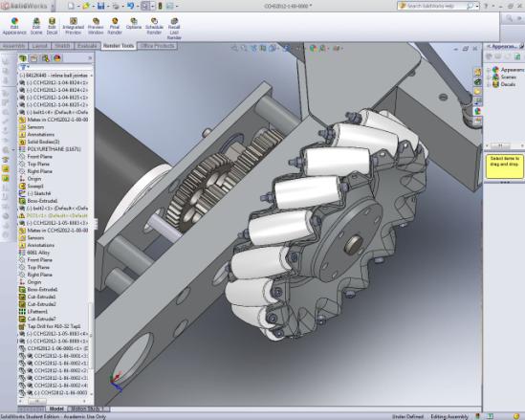Click the Appearances task pane tab icon
Viewport: 525px width, 420px height.
pos(477,111)
